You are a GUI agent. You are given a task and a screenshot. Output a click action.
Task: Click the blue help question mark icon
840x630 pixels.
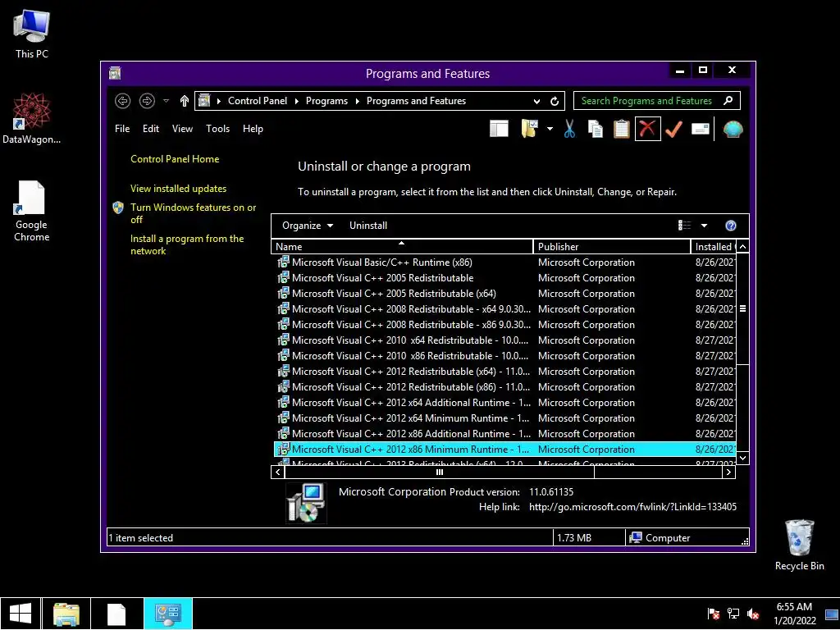click(x=730, y=226)
